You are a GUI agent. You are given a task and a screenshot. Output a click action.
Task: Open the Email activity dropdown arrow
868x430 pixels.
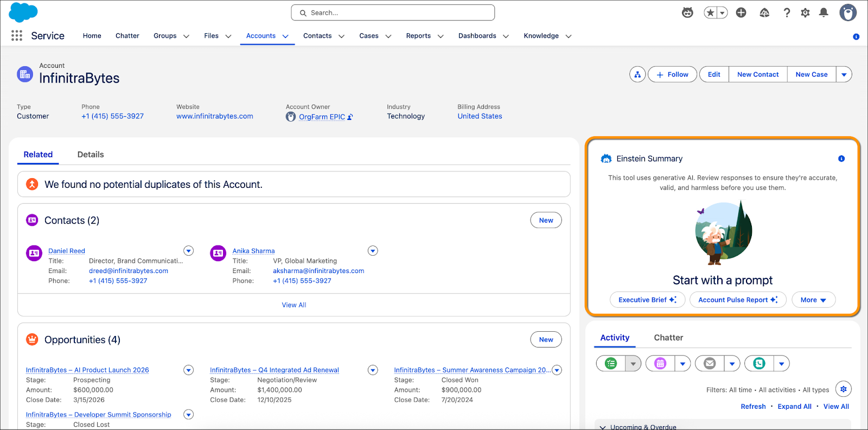point(732,363)
